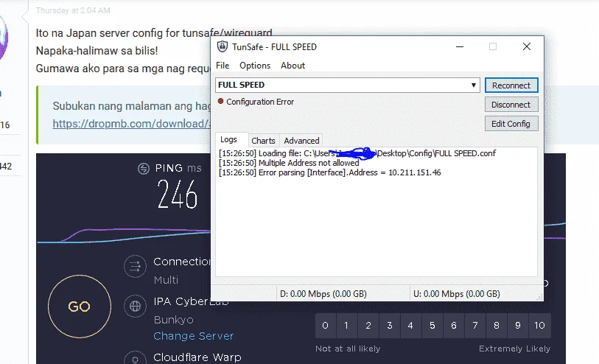Click the Reconnect button
The image size is (599, 364).
coord(511,85)
